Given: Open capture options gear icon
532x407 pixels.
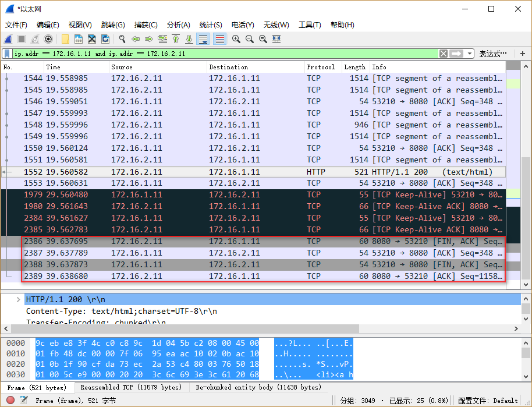Looking at the screenshot, I should pyautogui.click(x=48, y=39).
